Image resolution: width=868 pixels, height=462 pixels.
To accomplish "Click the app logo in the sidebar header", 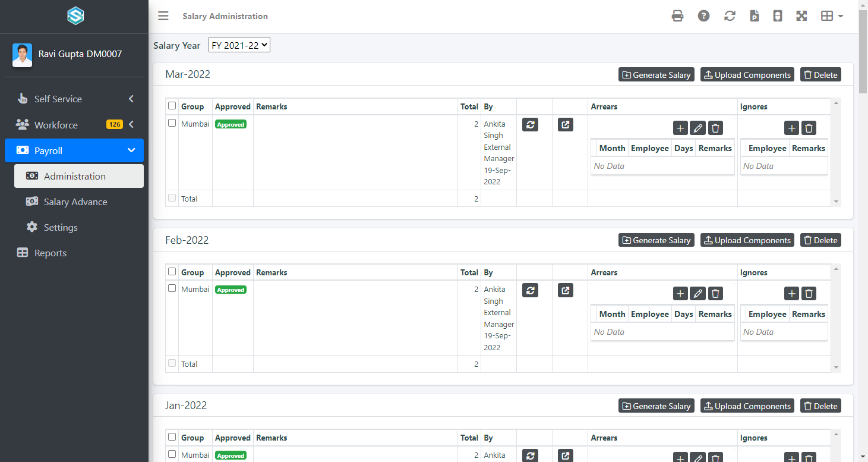I will [75, 16].
